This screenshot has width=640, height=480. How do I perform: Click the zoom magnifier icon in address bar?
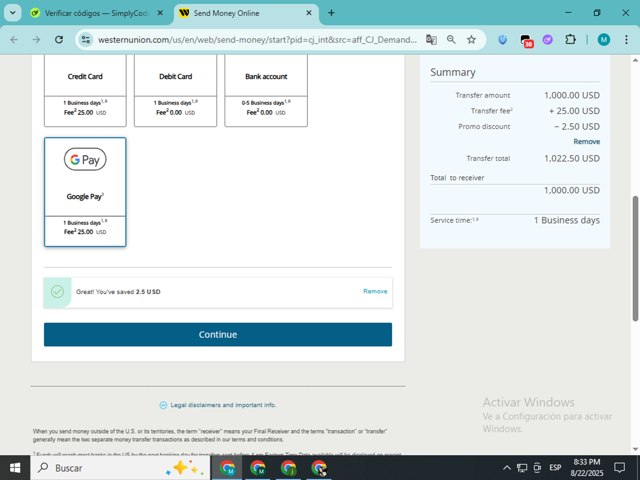click(451, 40)
